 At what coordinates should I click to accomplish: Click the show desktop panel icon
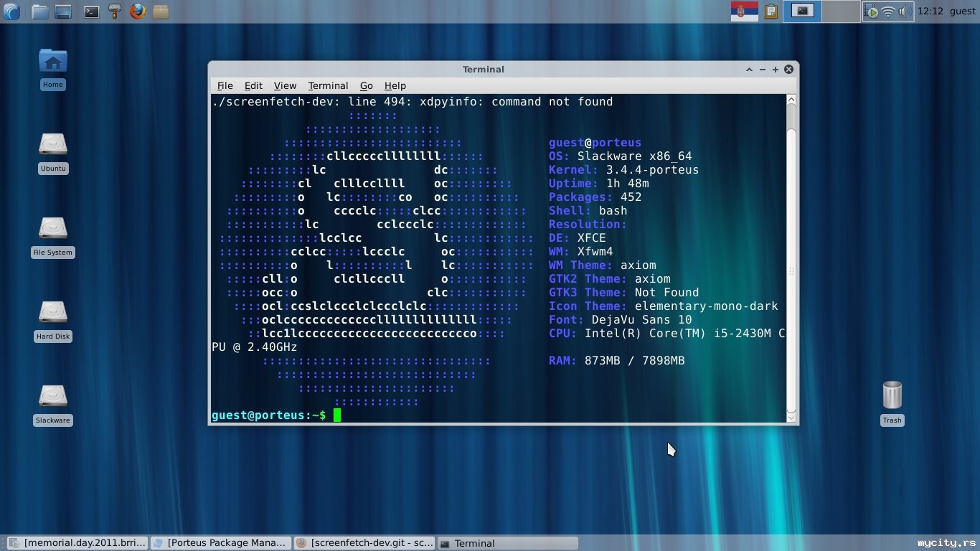click(x=64, y=11)
